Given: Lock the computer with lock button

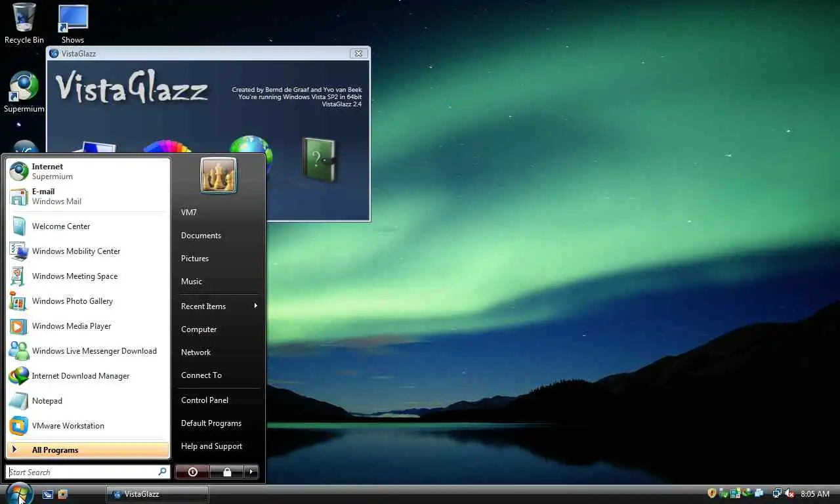Looking at the screenshot, I should click(x=227, y=472).
